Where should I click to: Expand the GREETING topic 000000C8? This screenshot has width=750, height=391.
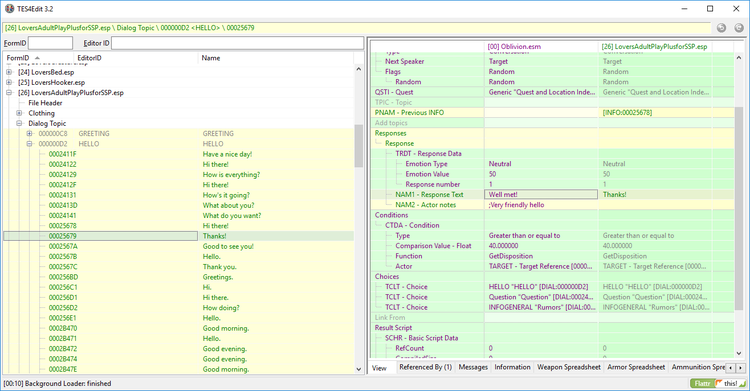click(30, 134)
